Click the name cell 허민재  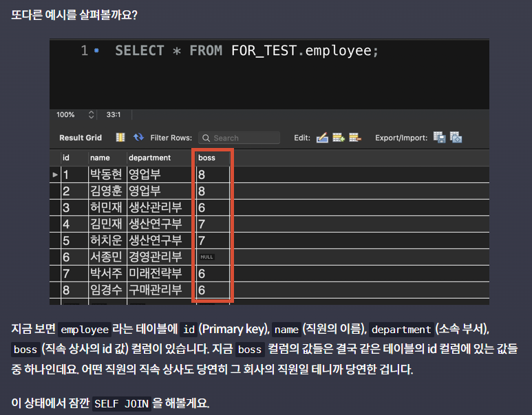coord(106,207)
